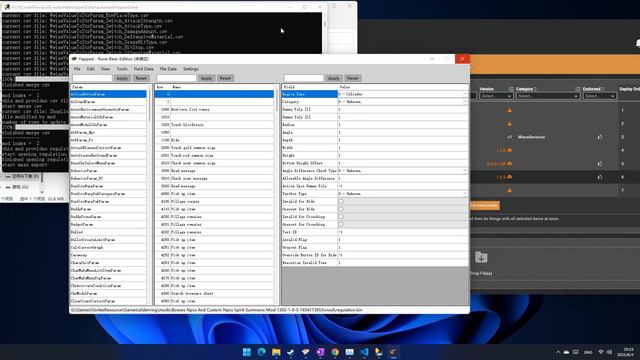Reset the param list filter
The width and height of the screenshot is (640, 360).
tap(141, 78)
